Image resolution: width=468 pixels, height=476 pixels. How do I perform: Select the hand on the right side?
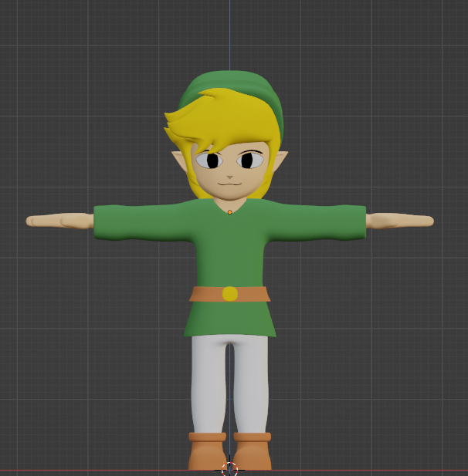[400, 221]
